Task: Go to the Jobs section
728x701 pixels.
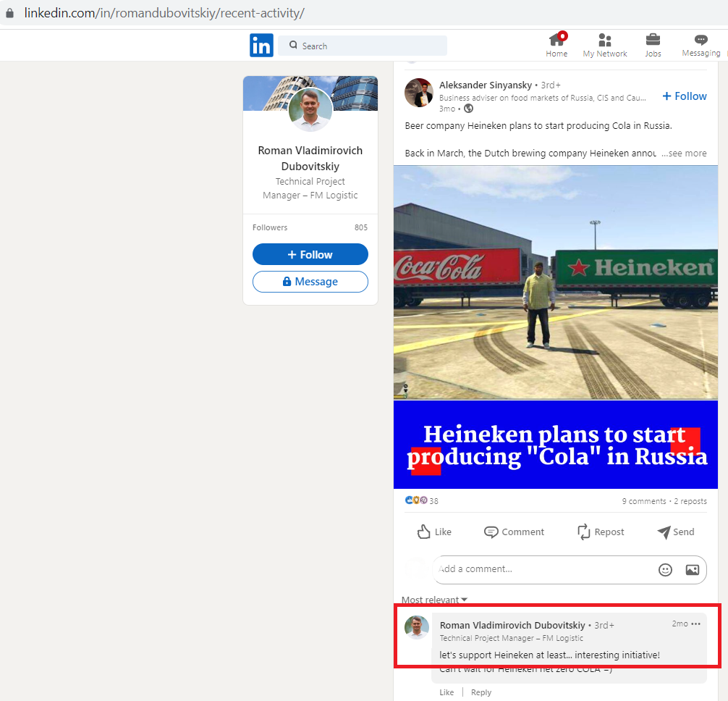Action: point(653,46)
